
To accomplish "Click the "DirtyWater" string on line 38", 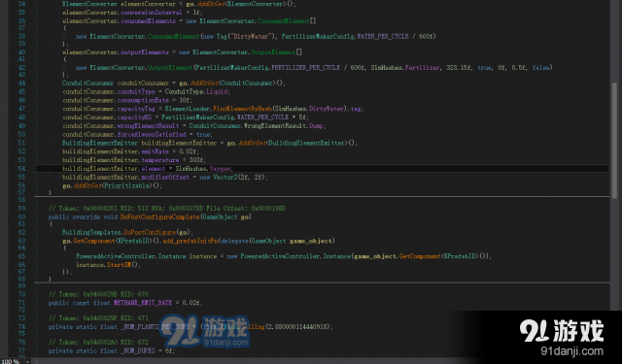I will pyautogui.click(x=252, y=37).
